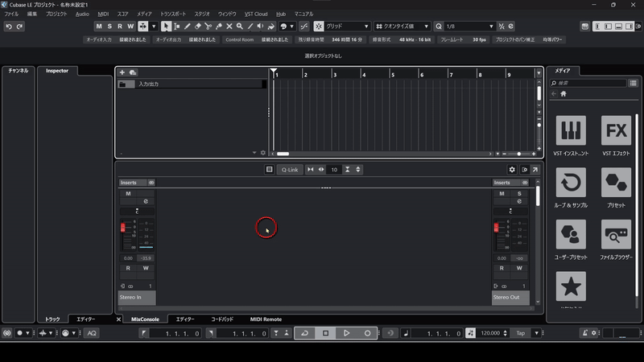Switch to コードパッド tab

222,319
